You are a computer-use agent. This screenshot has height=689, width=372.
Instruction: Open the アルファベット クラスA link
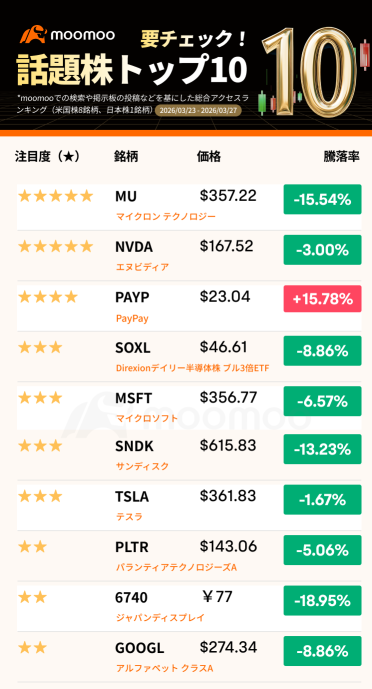click(165, 668)
